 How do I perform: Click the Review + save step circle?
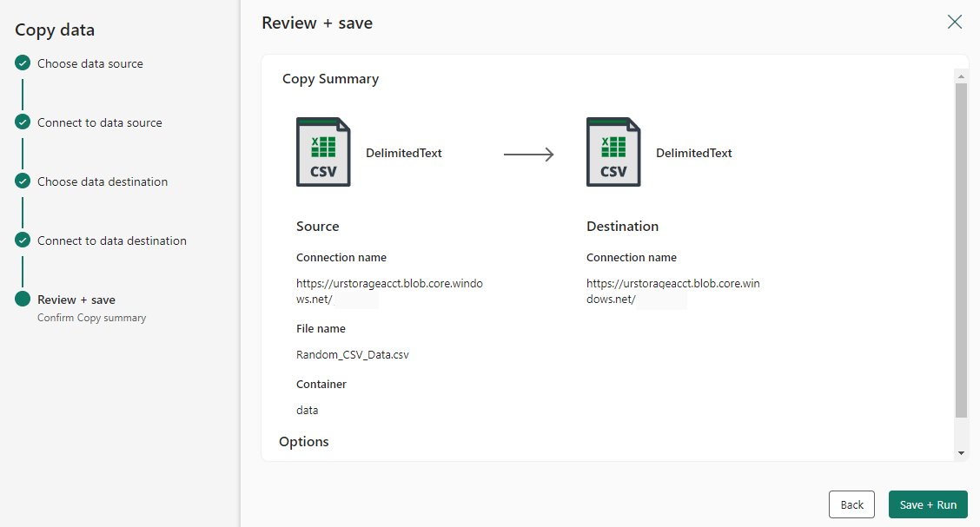coord(23,299)
